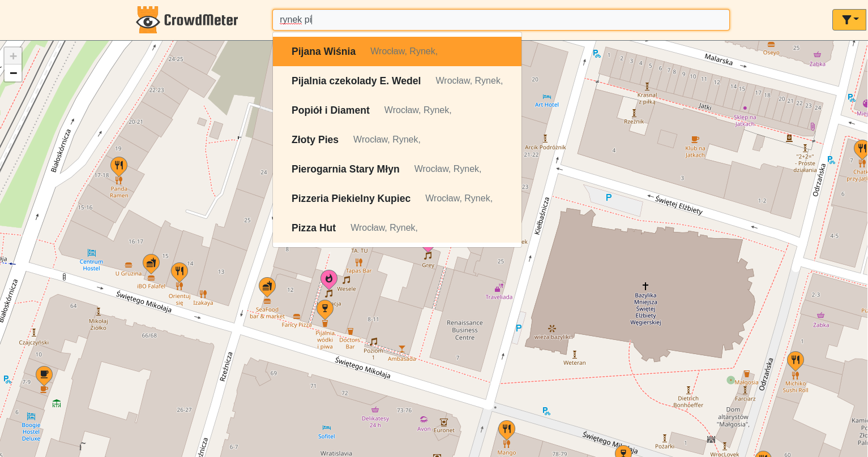Click the Avon shop icon
Screen dimensions: 868x457
point(424,420)
